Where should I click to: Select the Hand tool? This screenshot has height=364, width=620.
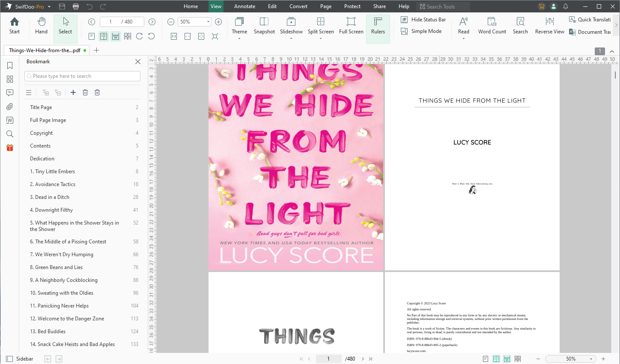coord(41,26)
